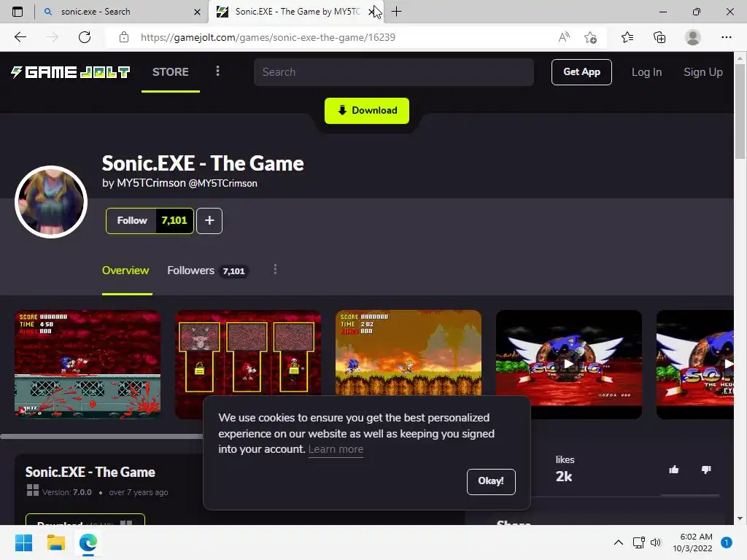Click the Sonic.EXE - The Game package title
This screenshot has height=560, width=747.
pos(90,472)
